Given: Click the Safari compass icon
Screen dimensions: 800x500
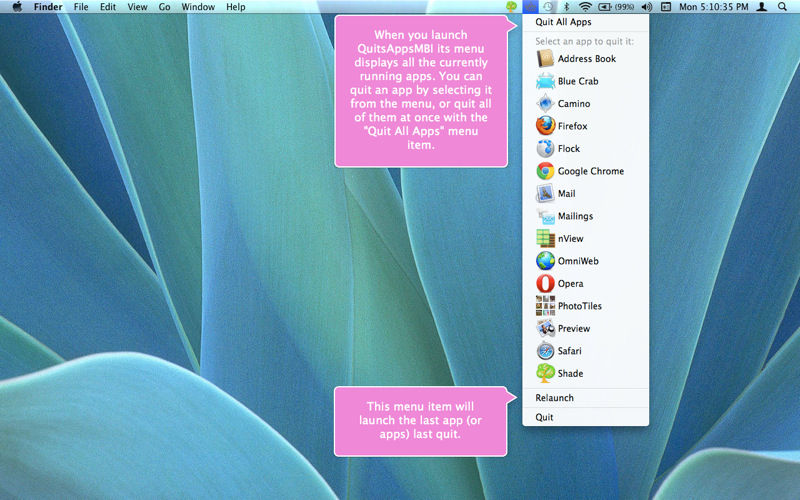Looking at the screenshot, I should tap(545, 351).
